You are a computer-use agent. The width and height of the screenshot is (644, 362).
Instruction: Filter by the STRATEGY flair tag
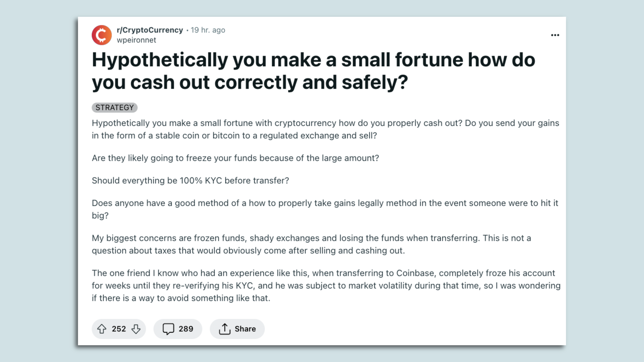click(114, 108)
